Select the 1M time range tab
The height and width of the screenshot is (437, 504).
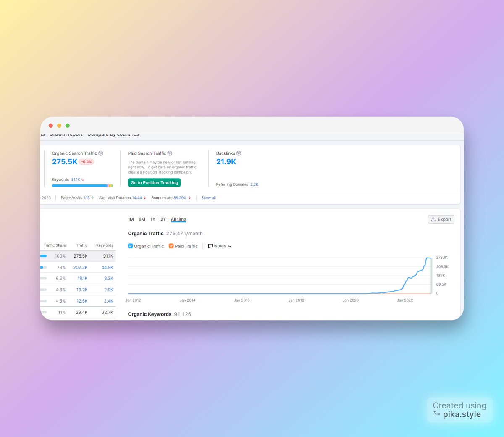[x=131, y=219]
